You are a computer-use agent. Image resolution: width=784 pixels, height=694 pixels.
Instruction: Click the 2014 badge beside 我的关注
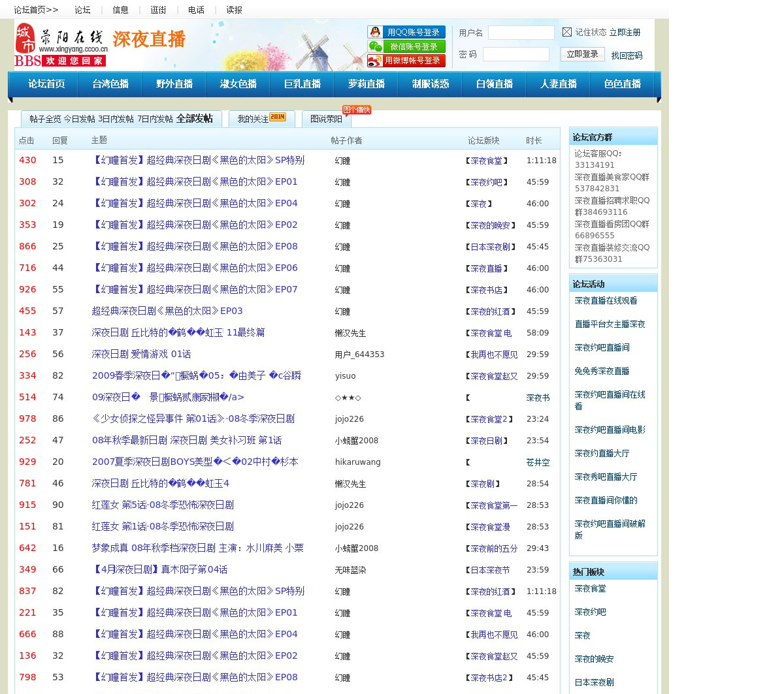point(278,118)
